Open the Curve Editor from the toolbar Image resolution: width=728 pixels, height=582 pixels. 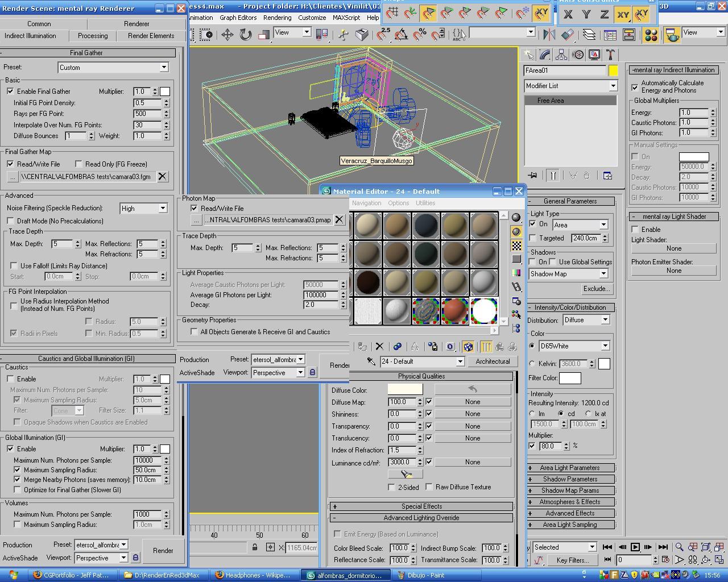[x=610, y=35]
